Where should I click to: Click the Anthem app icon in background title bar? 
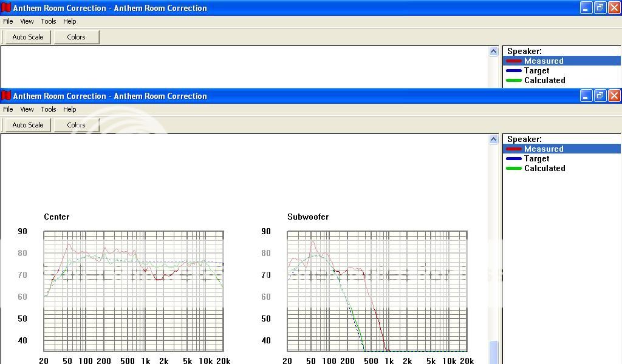[6, 7]
